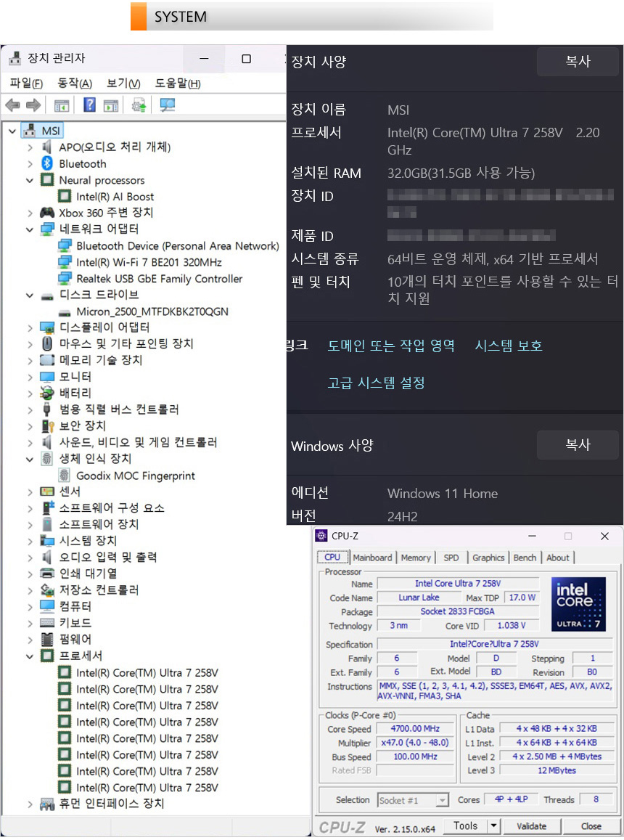Select the Bluetooth device category icon
624x840 pixels.
pos(47,164)
